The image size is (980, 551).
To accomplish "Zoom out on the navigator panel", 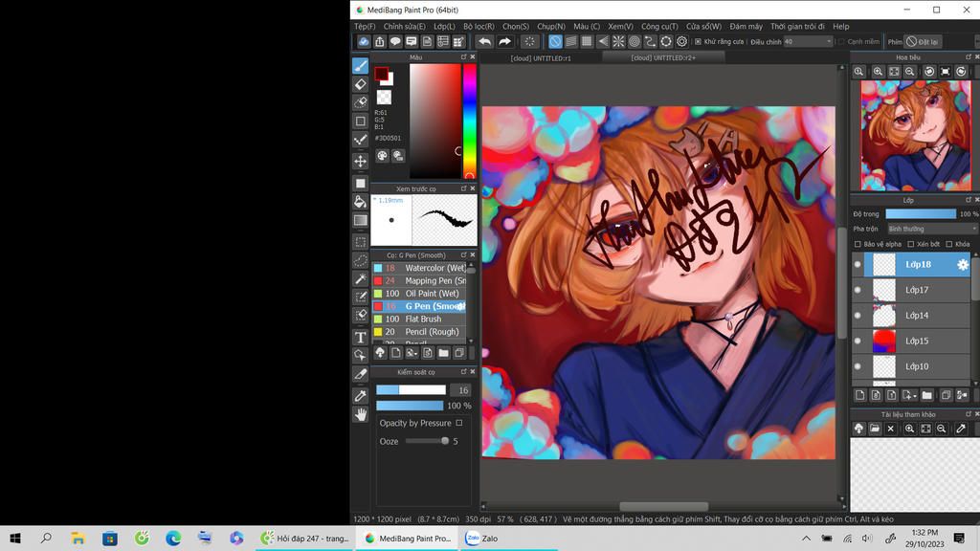I will (x=910, y=72).
